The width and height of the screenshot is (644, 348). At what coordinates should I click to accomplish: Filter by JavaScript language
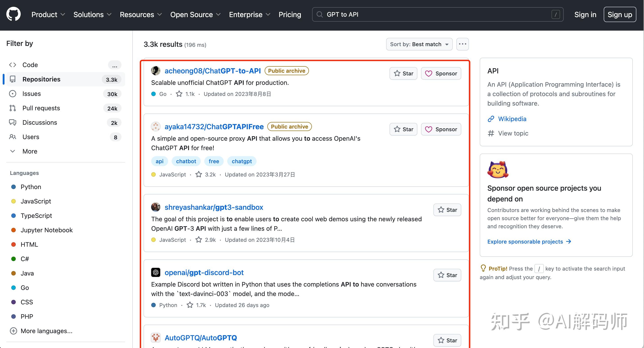coord(36,201)
